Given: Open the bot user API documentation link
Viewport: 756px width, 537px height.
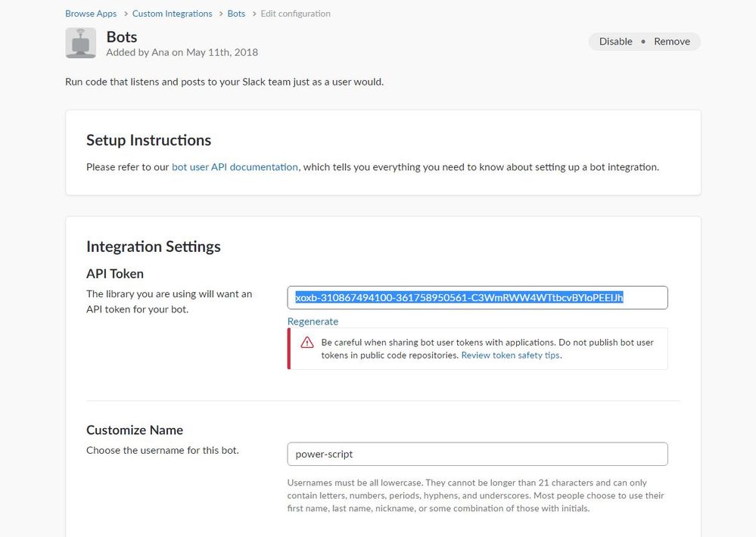Looking at the screenshot, I should (235, 167).
